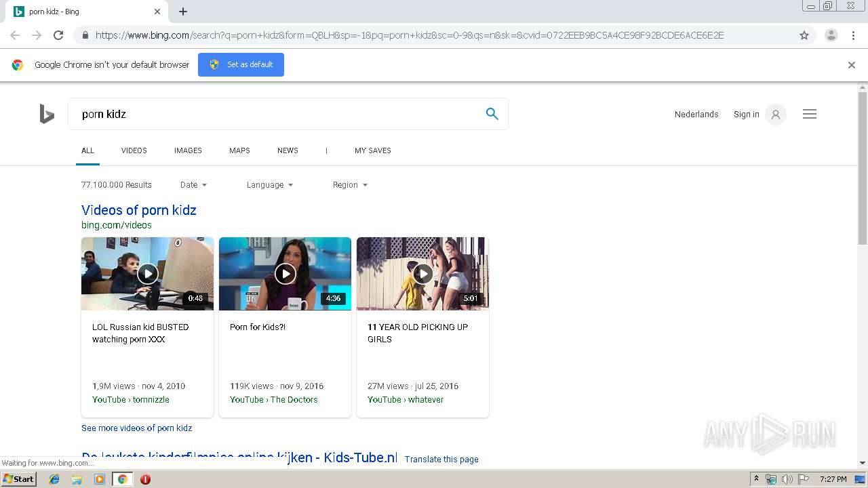Click the Bing search text field
The image size is (868, 488).
[x=278, y=114]
